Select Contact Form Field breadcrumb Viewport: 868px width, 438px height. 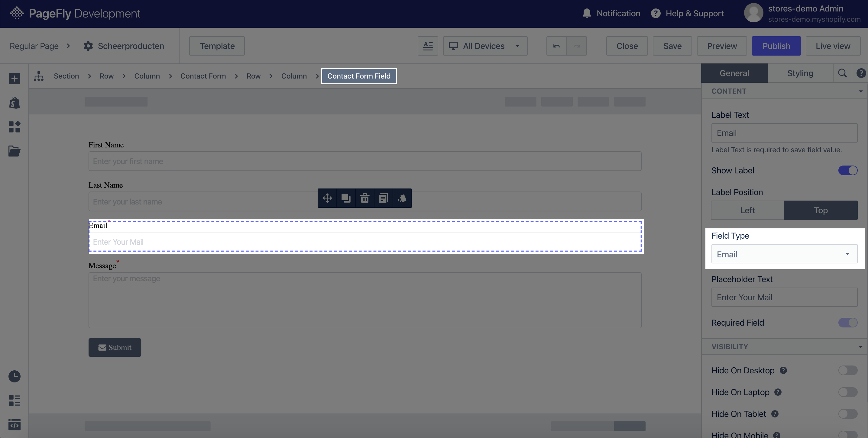(x=359, y=76)
